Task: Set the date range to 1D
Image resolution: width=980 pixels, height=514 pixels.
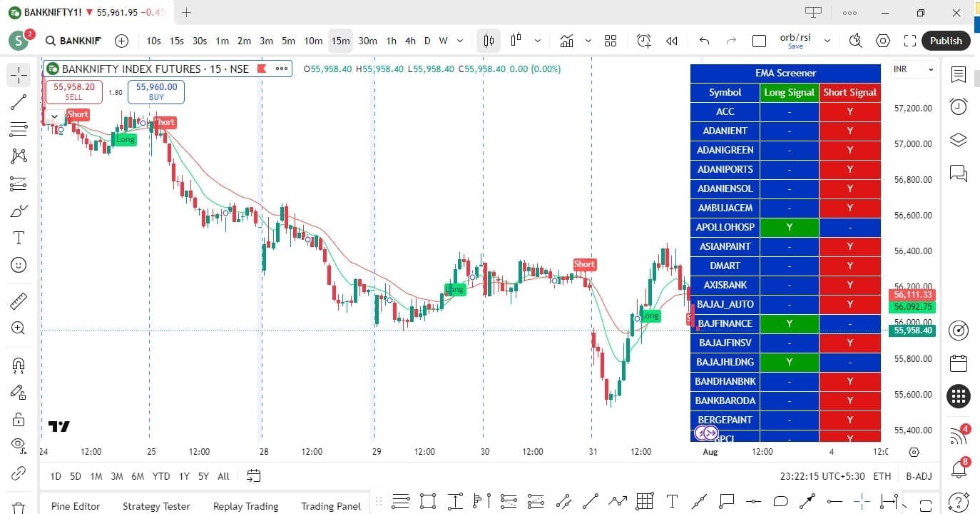Action: click(56, 476)
